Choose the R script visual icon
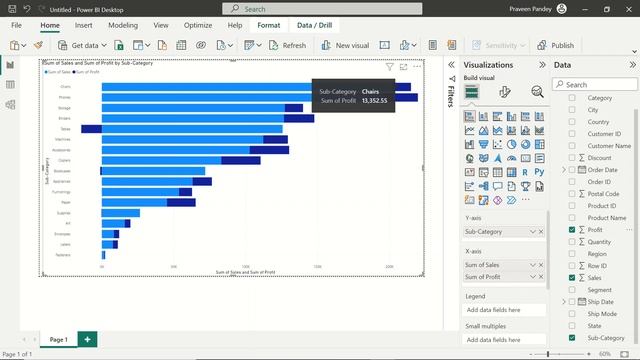Viewport: 640px width, 360px height. 525,172
